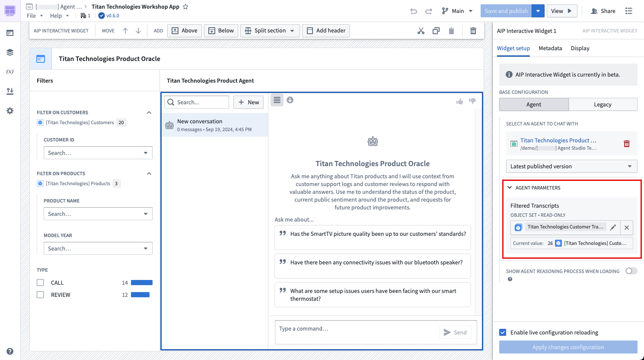Remove selected agent with red trash icon
Image resolution: width=644 pixels, height=360 pixels.
[627, 144]
